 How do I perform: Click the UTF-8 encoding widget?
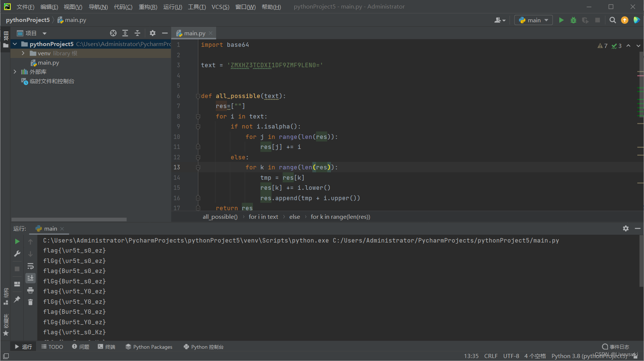pyautogui.click(x=511, y=356)
